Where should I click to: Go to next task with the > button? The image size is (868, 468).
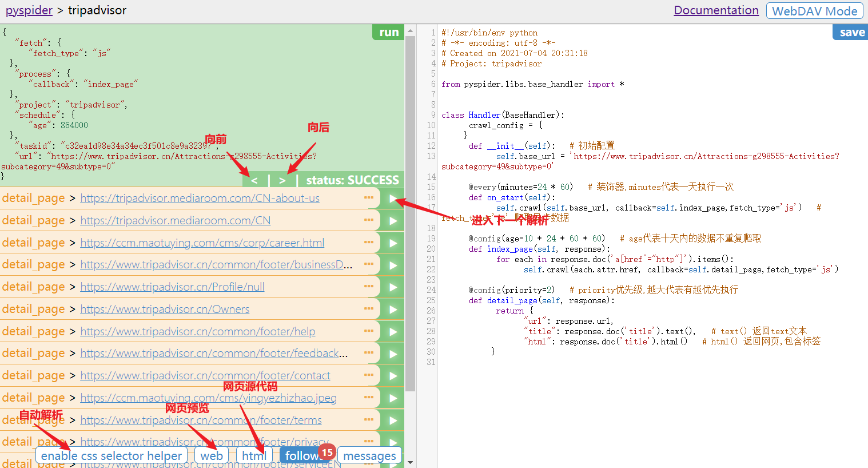point(282,180)
